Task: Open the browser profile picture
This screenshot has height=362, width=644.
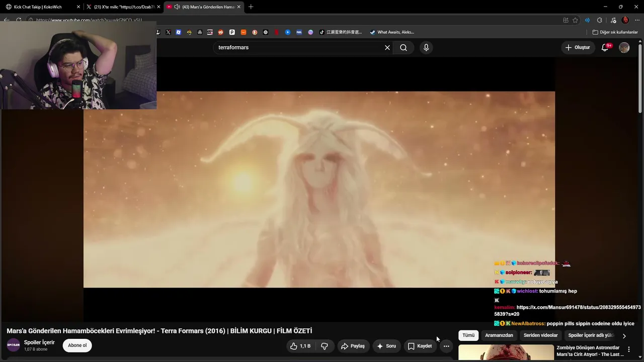Action: coord(625,20)
